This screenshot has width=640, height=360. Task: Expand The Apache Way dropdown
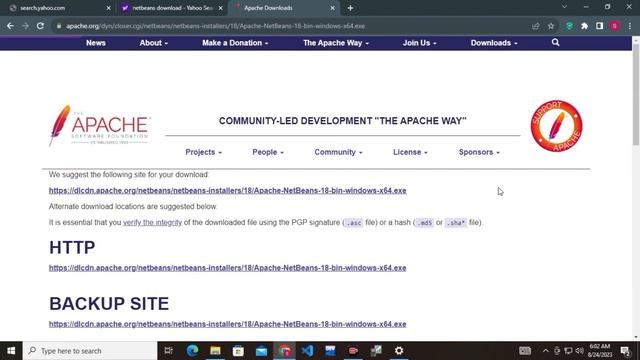[336, 43]
